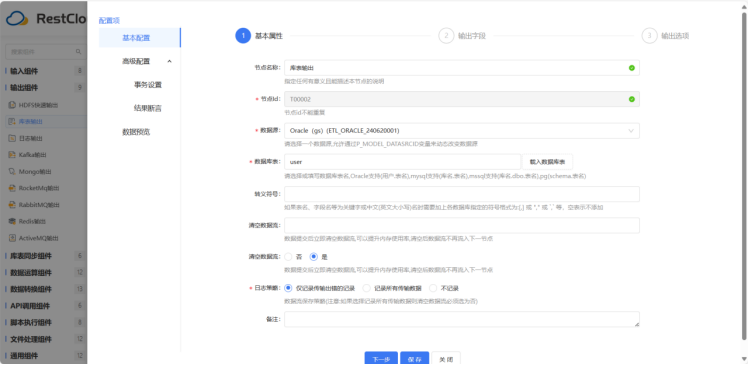This screenshot has height=365, width=748.
Task: Expand the 通用组件 group
Action: coord(44,355)
